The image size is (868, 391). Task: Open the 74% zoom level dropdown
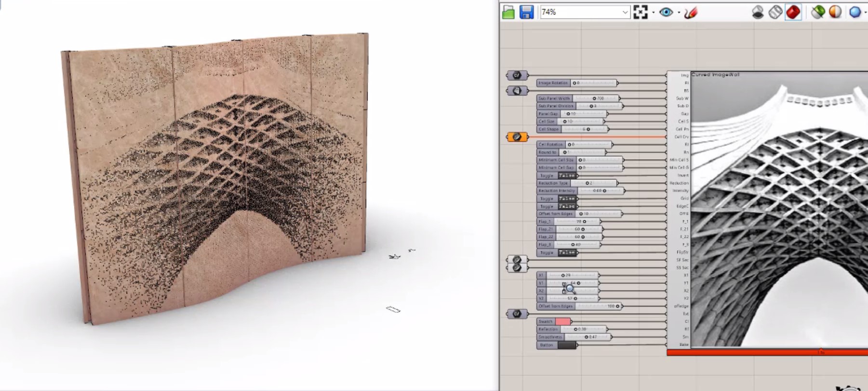(625, 12)
